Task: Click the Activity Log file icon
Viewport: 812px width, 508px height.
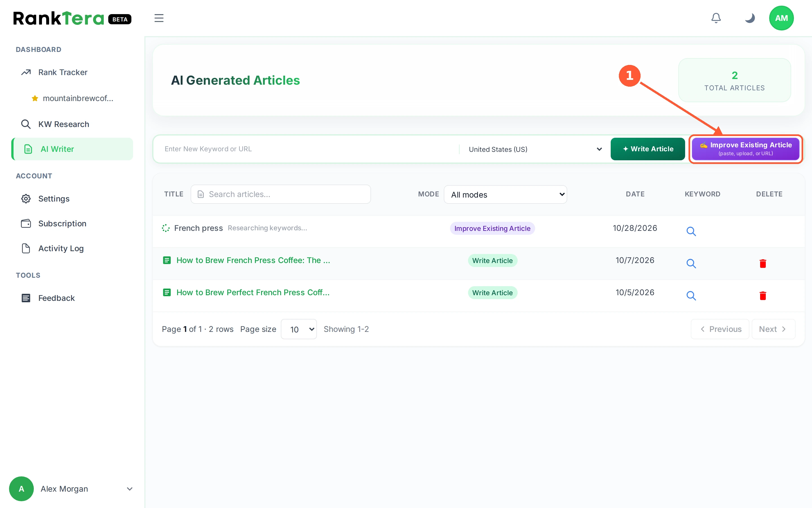Action: tap(26, 248)
